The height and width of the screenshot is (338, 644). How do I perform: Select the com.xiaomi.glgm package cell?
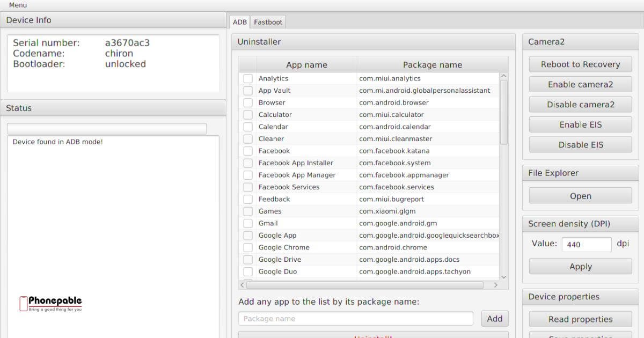click(x=428, y=211)
